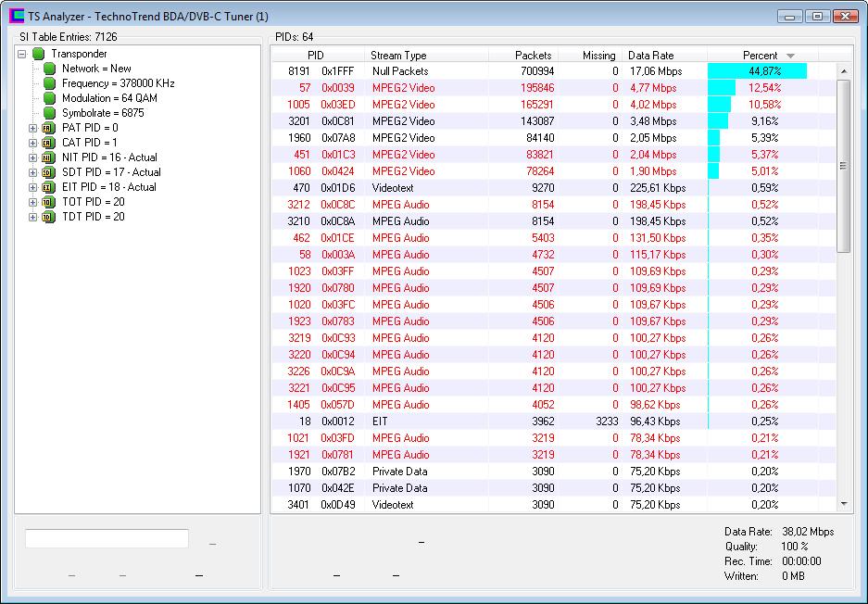Viewport: 868px width, 604px height.
Task: Click the green icon beside Network = New
Action: point(49,69)
